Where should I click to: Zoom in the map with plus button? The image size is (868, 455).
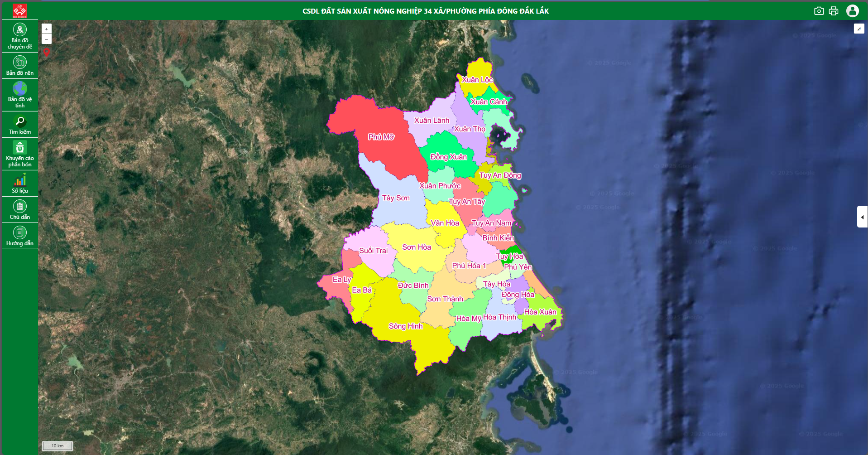click(47, 29)
